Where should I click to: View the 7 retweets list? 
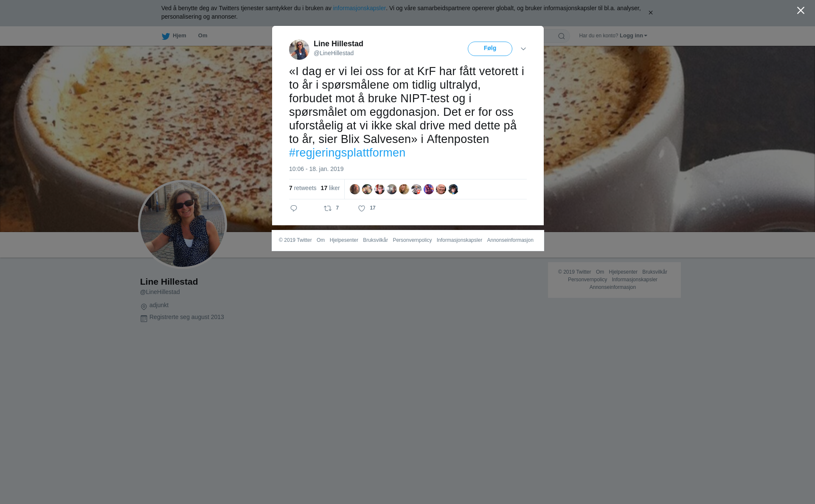pos(303,188)
